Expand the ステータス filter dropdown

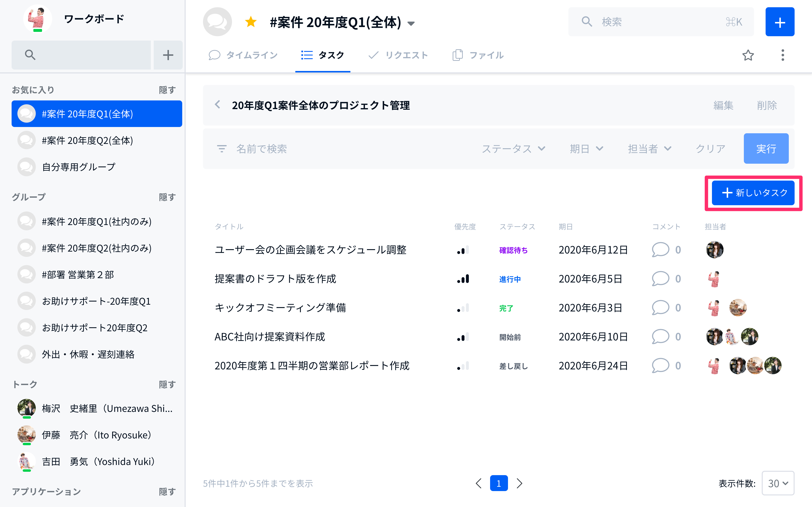click(513, 148)
